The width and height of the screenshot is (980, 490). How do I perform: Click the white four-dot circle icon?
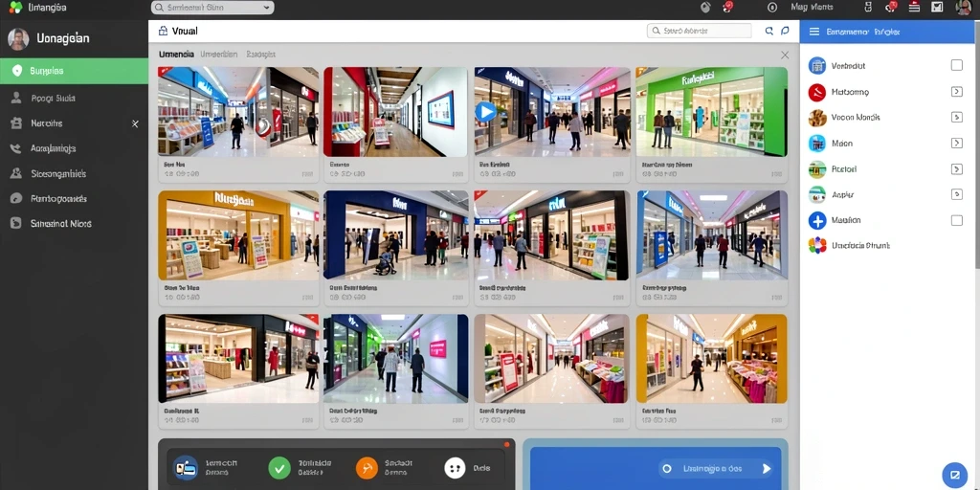pyautogui.click(x=455, y=467)
